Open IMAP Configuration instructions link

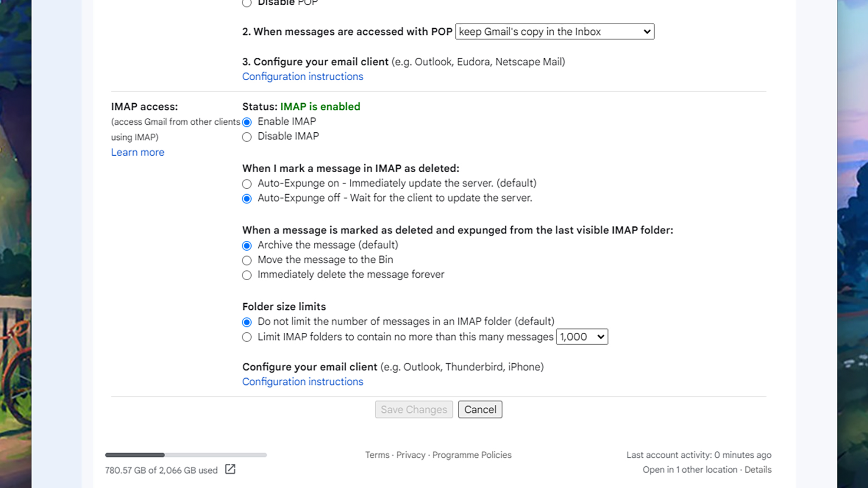302,382
